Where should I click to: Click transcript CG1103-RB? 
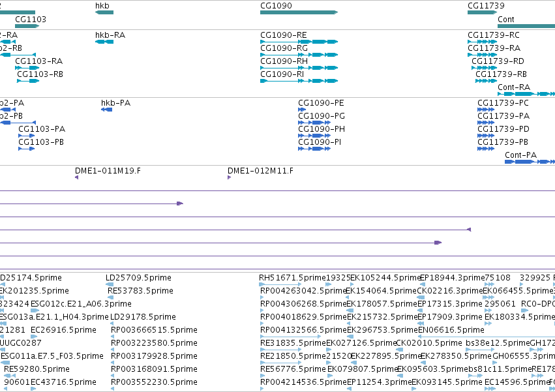pyautogui.click(x=28, y=81)
